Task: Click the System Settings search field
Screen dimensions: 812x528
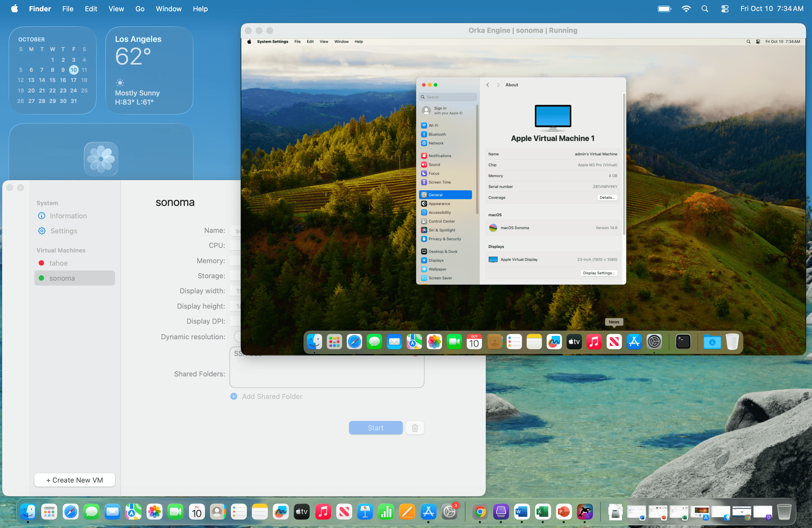Action: coord(447,97)
